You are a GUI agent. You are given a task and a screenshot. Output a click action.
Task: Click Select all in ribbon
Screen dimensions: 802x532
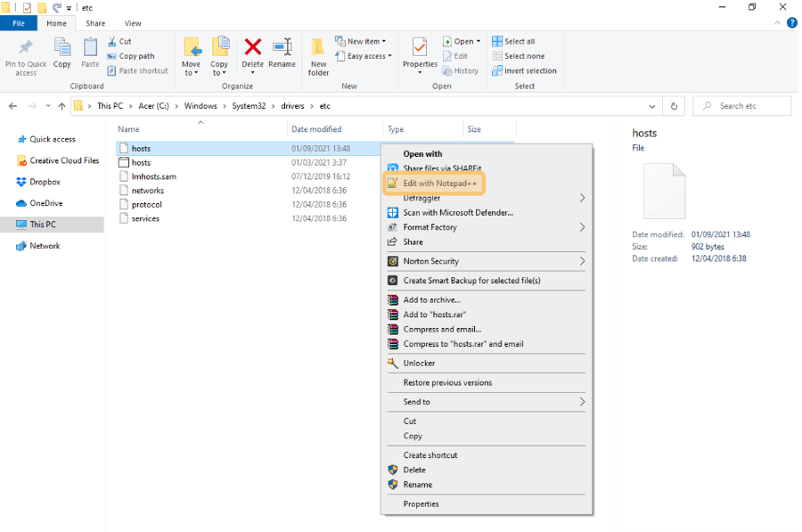click(x=513, y=41)
